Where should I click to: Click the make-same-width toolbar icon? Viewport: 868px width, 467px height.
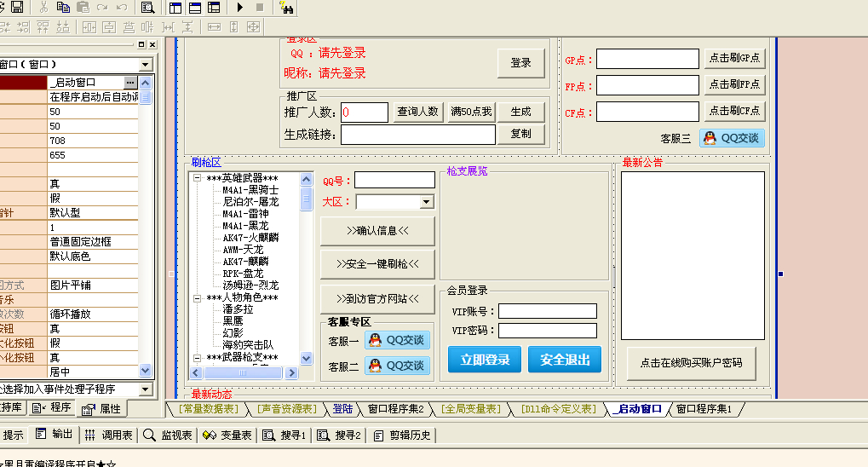215,26
